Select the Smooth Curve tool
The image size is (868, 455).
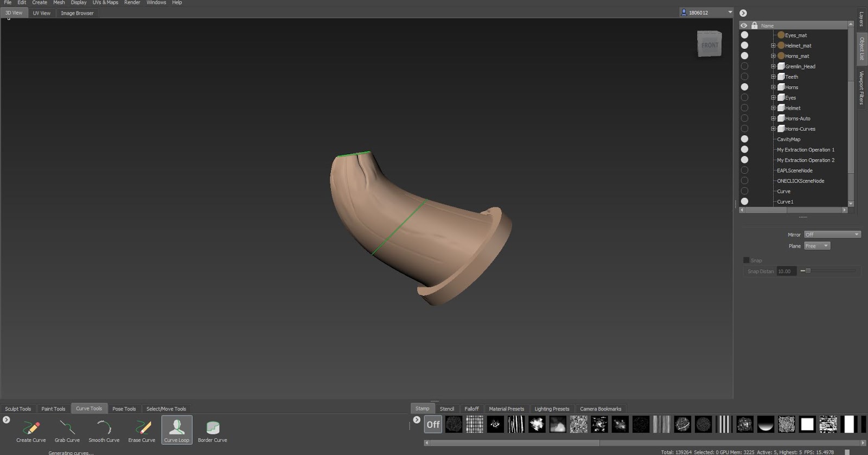[104, 431]
